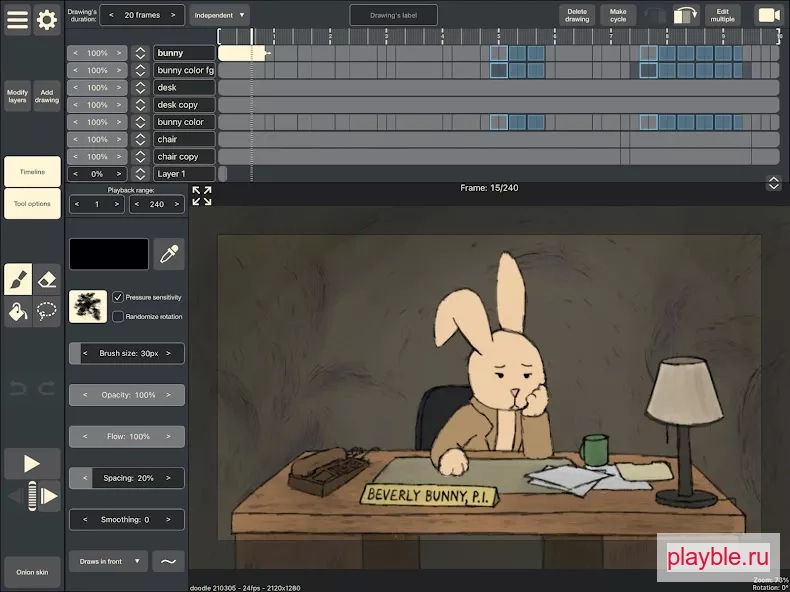Reorder the desk layer with arrows
790x592 pixels.
point(141,88)
